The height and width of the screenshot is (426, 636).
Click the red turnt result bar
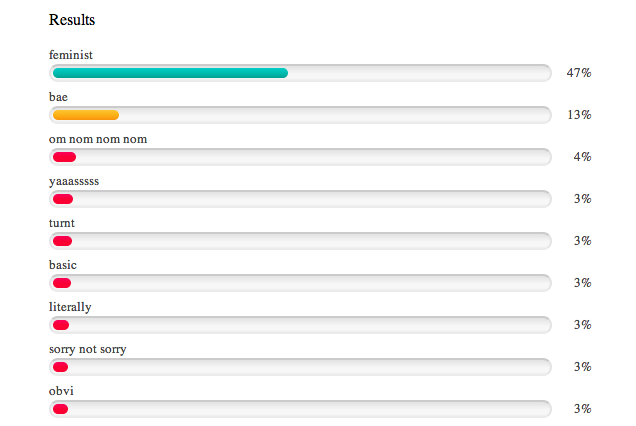(62, 241)
